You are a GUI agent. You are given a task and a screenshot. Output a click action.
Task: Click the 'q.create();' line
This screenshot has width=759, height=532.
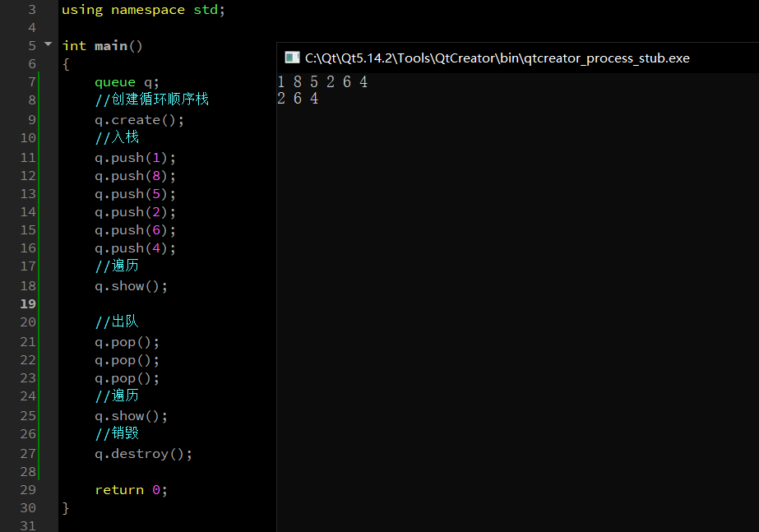140,120
